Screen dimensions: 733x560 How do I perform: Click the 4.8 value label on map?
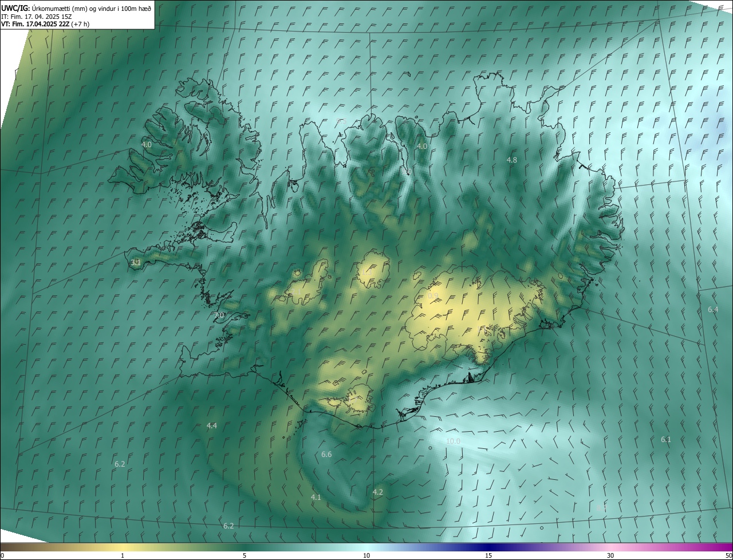(512, 160)
